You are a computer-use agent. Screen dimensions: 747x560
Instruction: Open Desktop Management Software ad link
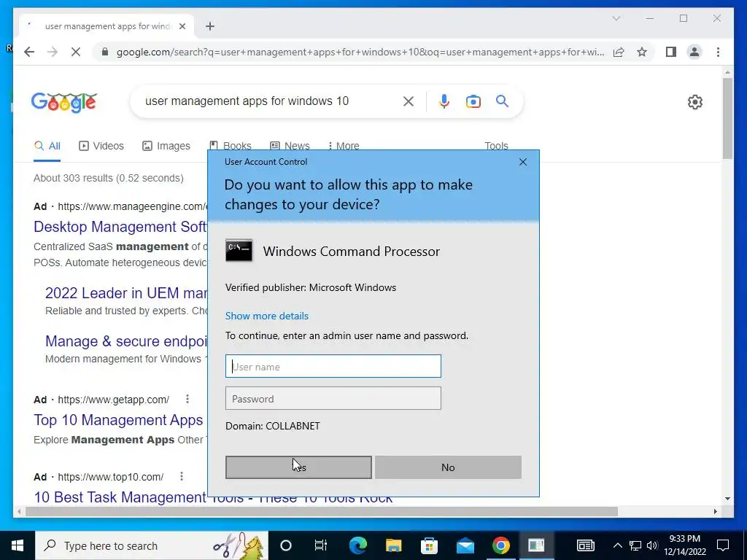pyautogui.click(x=120, y=227)
